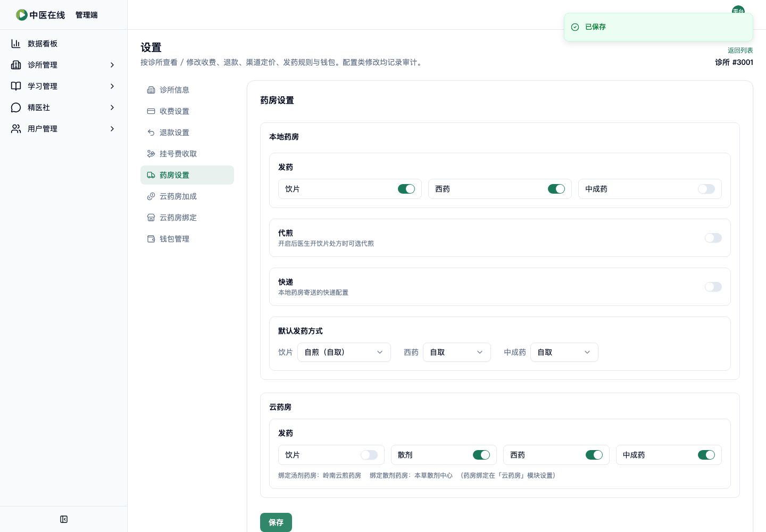Click the 收费设置 card icon

(x=151, y=111)
